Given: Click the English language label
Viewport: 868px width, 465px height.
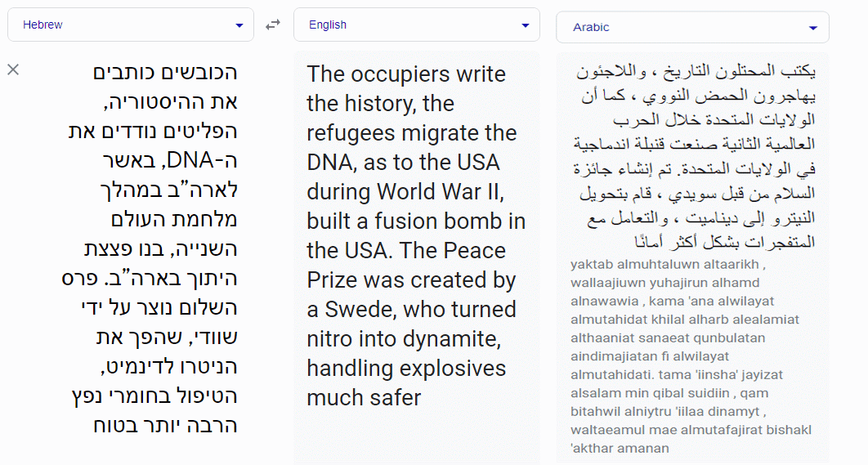Looking at the screenshot, I should pyautogui.click(x=328, y=25).
